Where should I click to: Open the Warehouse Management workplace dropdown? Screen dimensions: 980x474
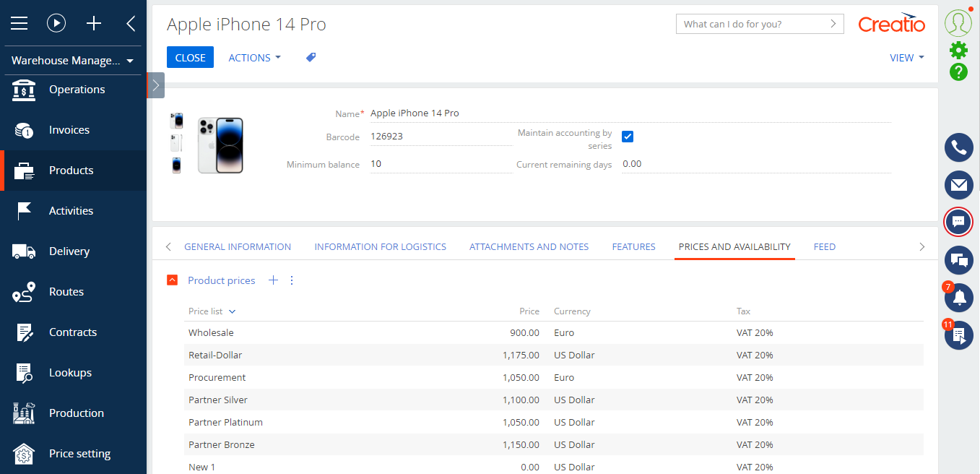[x=73, y=61]
